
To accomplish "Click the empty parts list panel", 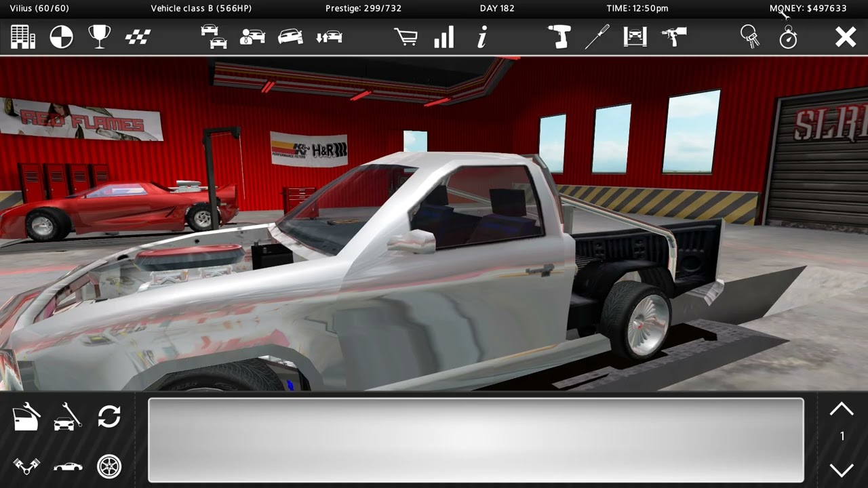I will point(476,440).
